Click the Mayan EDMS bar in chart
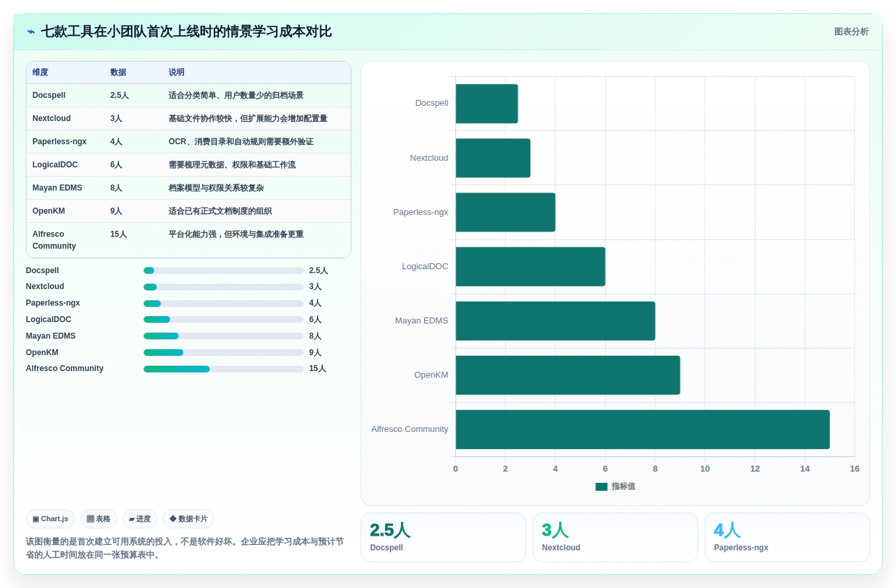Image resolution: width=896 pixels, height=588 pixels. click(x=555, y=321)
